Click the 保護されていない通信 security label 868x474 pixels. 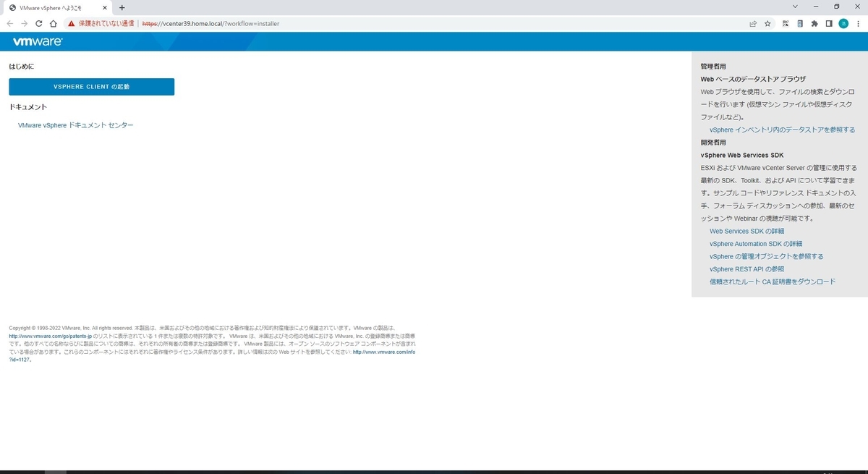tap(106, 23)
